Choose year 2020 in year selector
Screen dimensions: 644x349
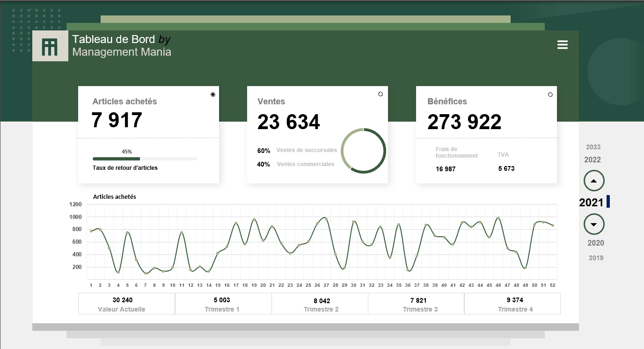click(x=596, y=243)
